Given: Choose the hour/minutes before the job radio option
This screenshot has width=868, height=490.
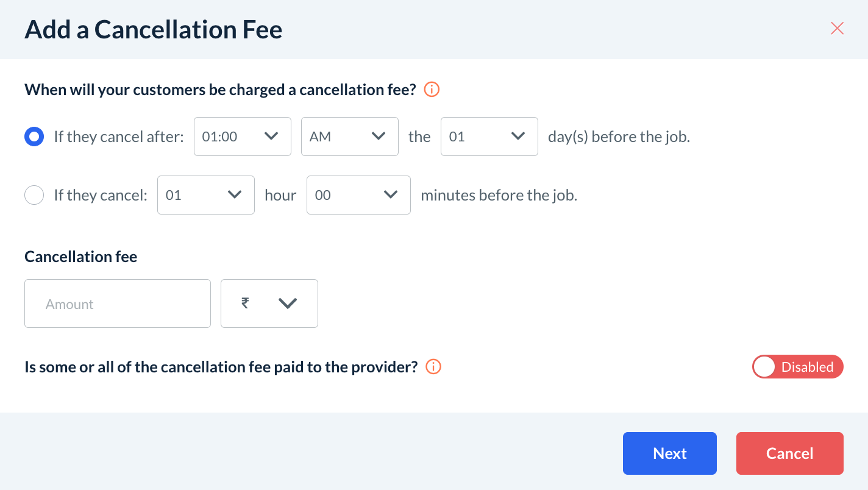Looking at the screenshot, I should coord(34,195).
